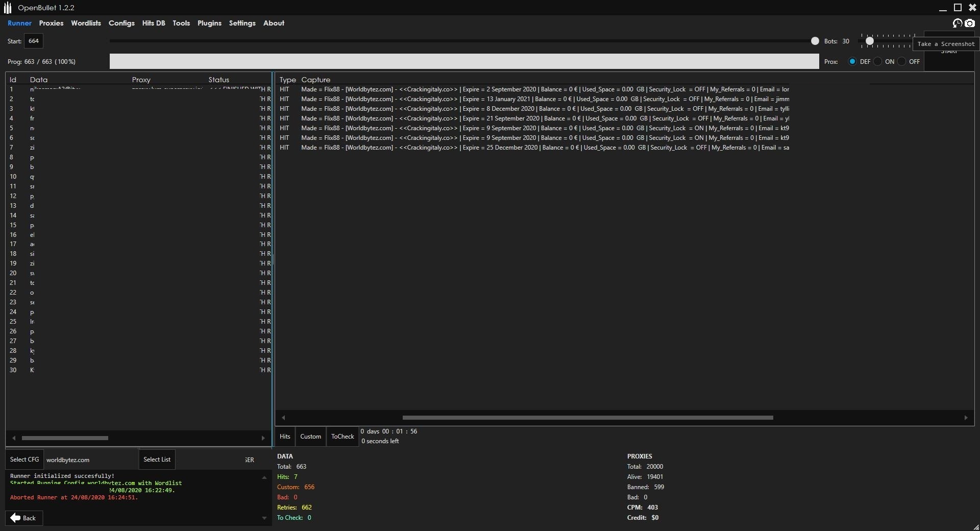Click the Runner initialized succesfully log line

pyautogui.click(x=62, y=476)
